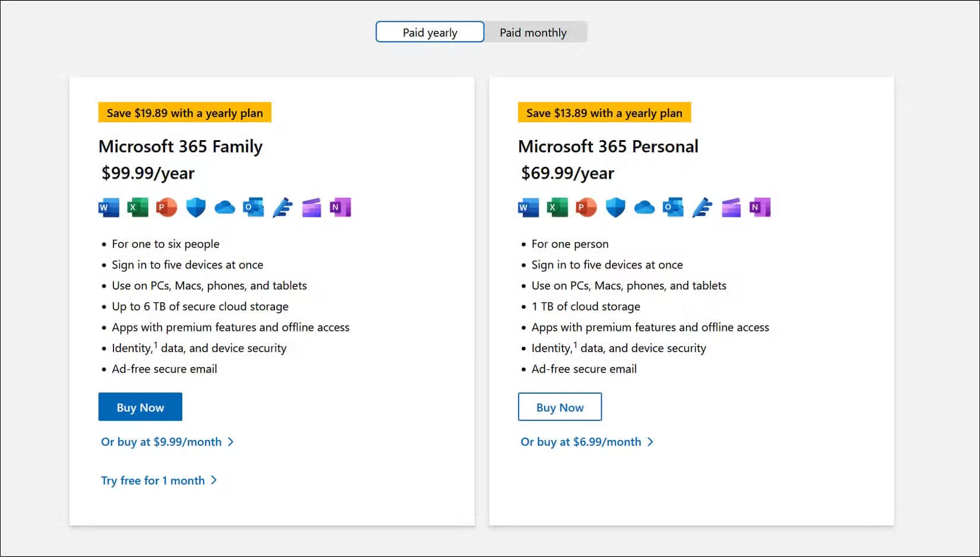
Task: Click Personal plan's "Sign in to five devices" bullet
Action: point(608,265)
